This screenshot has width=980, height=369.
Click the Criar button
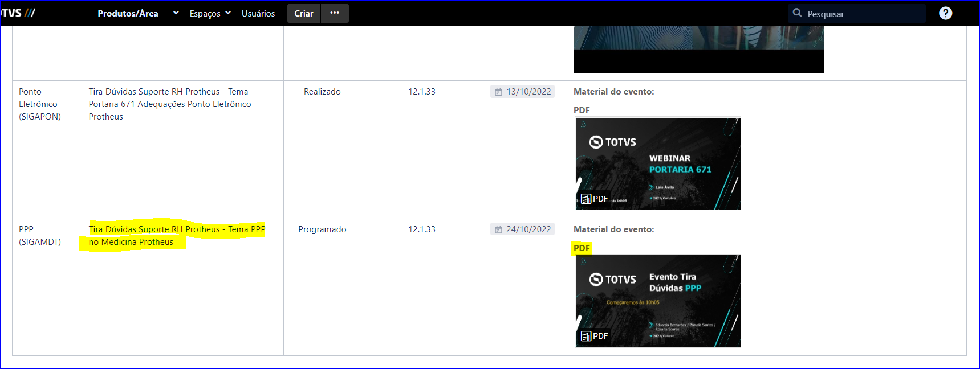(x=304, y=13)
